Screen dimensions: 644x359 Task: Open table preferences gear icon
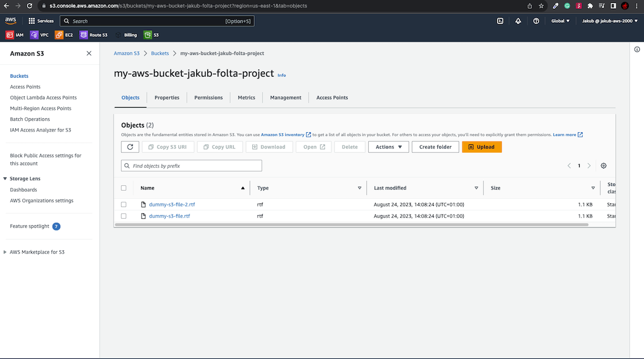[604, 166]
